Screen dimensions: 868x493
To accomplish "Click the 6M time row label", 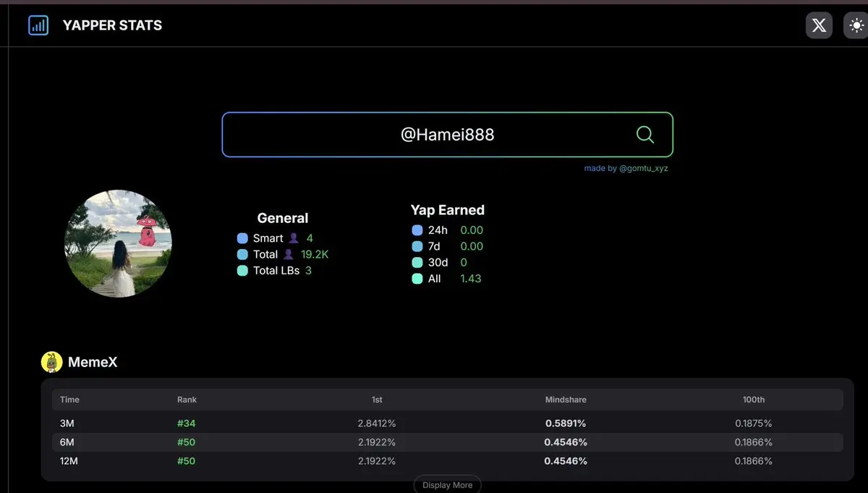I will click(67, 442).
